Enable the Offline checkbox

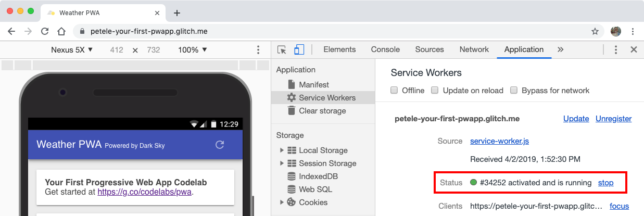pyautogui.click(x=395, y=91)
